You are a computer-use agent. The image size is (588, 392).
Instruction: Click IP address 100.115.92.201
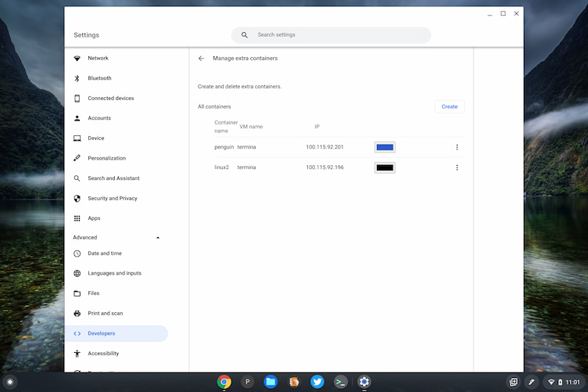tap(324, 147)
